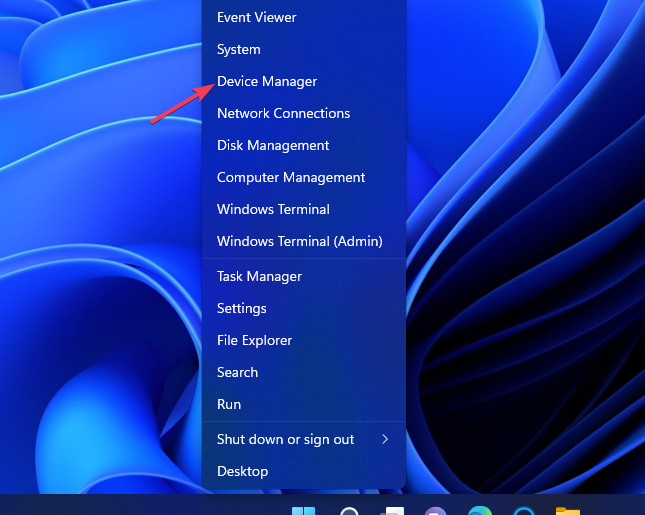Open Event Viewer from the menu
645x515 pixels.
coord(304,17)
